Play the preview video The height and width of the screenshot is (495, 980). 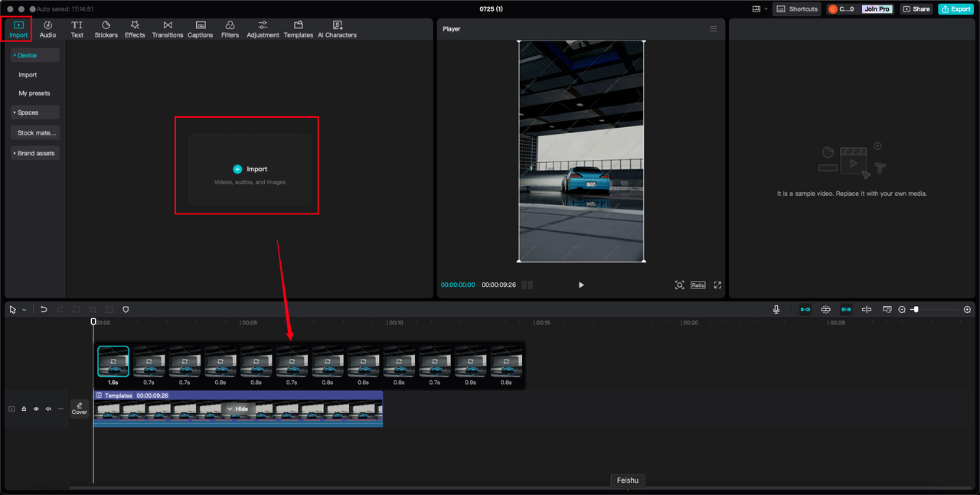click(x=581, y=285)
